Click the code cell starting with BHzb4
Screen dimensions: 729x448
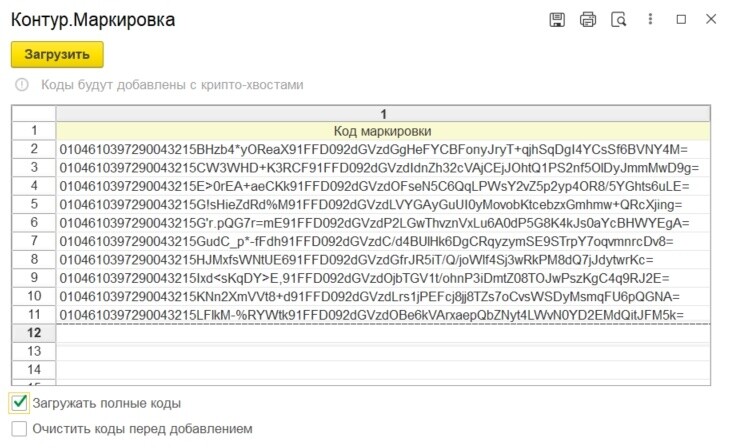(383, 149)
